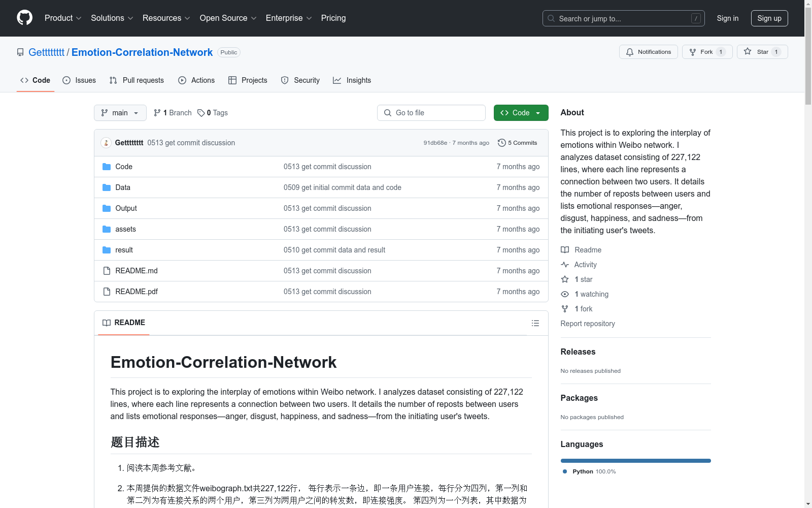Switch to the Actions tab
The width and height of the screenshot is (812, 508).
click(196, 80)
